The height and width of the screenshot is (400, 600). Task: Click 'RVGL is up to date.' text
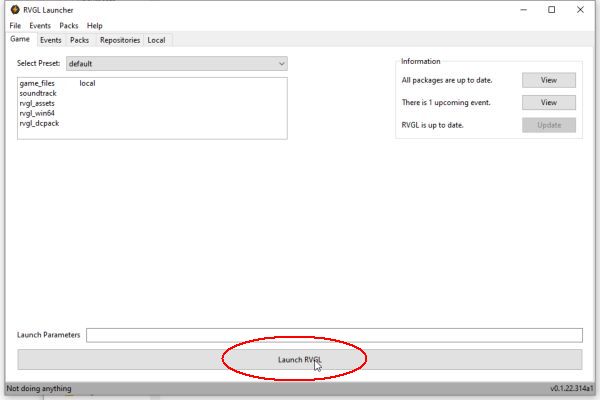coord(432,125)
